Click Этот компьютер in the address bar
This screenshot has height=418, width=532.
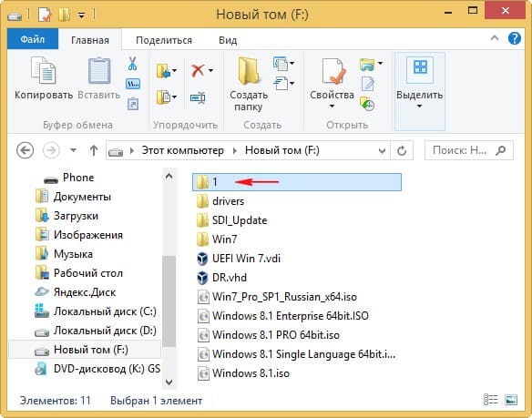coord(183,150)
